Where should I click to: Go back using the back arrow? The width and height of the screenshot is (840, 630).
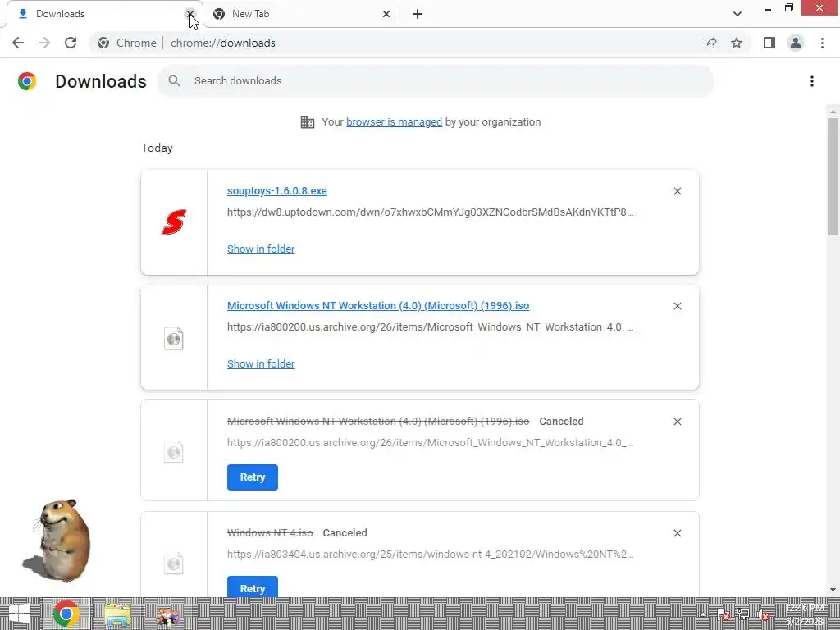(18, 43)
